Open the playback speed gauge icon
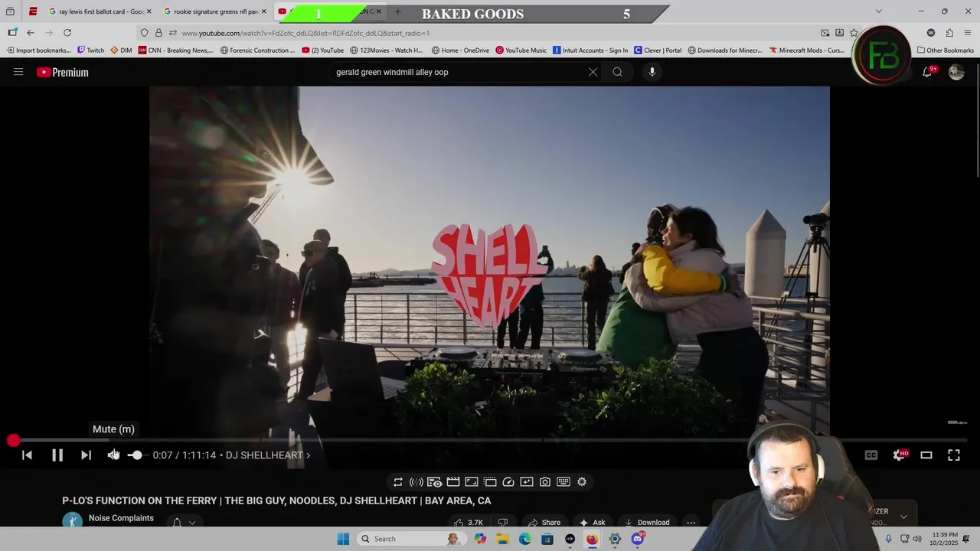The height and width of the screenshot is (551, 980). click(508, 482)
